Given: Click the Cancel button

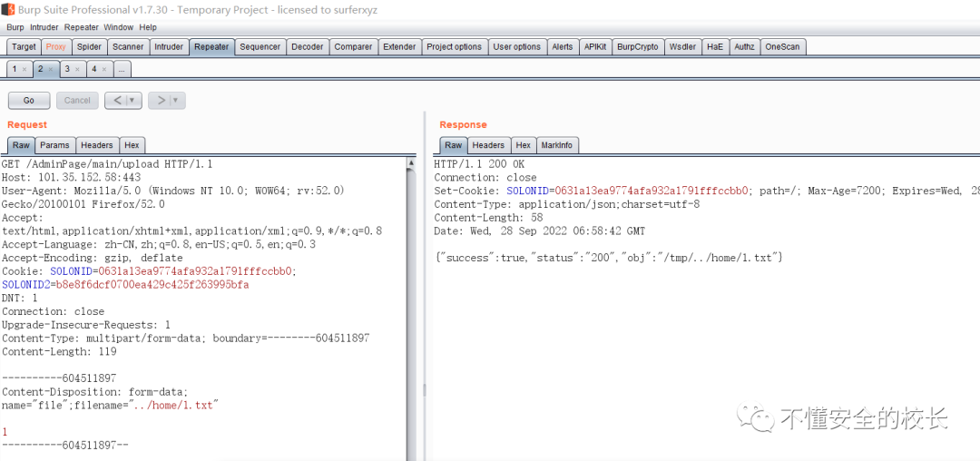Looking at the screenshot, I should click(x=77, y=100).
